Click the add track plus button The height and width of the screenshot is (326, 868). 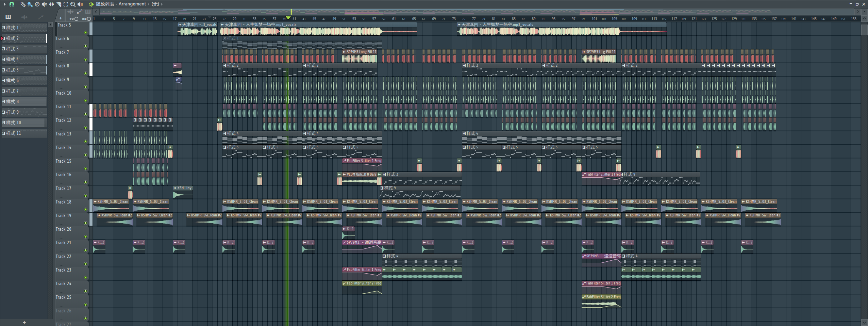click(61, 18)
